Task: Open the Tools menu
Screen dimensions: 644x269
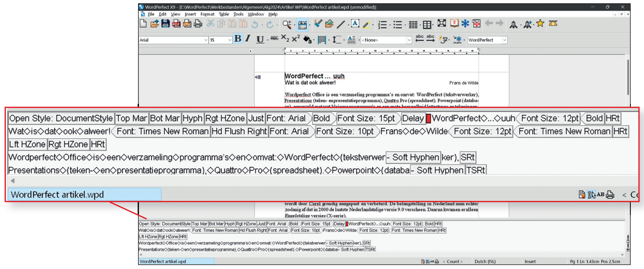Action: tap(238, 15)
